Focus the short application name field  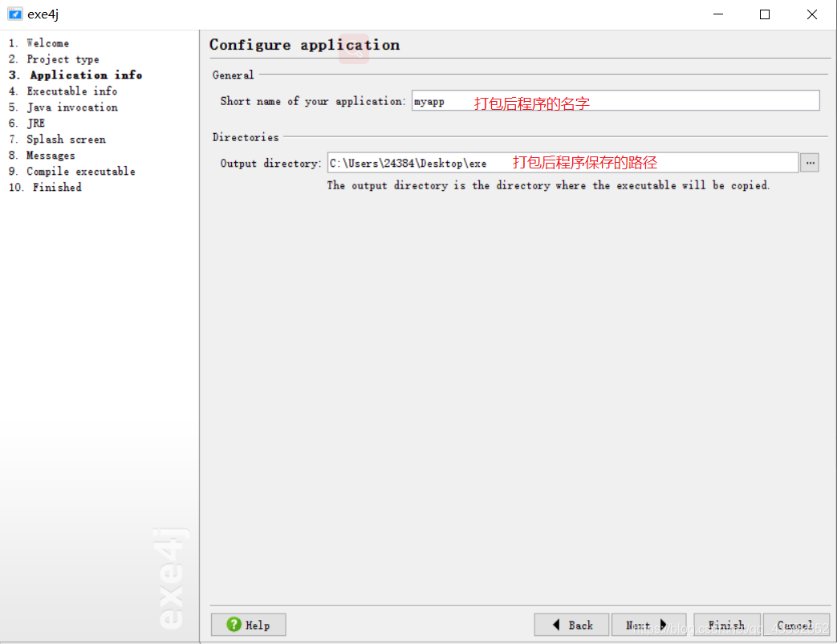[x=616, y=101]
